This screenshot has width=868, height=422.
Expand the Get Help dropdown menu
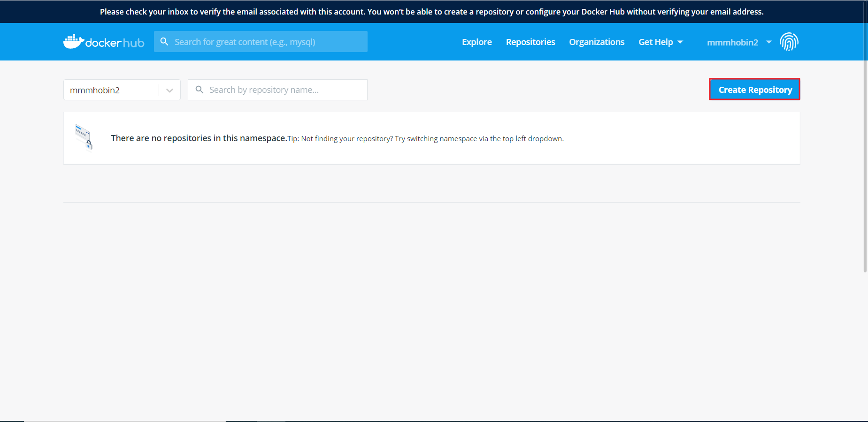[661, 42]
